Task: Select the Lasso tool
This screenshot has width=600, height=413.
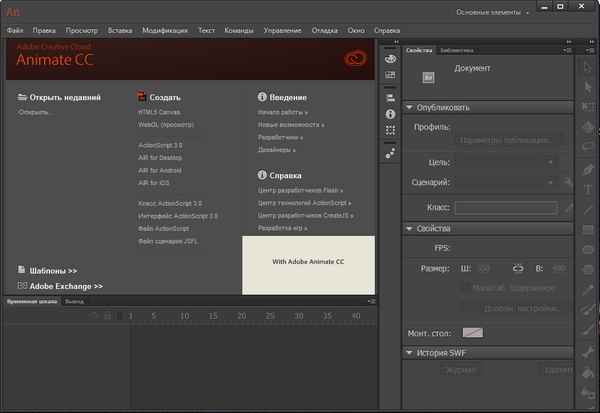Action: pyautogui.click(x=588, y=146)
